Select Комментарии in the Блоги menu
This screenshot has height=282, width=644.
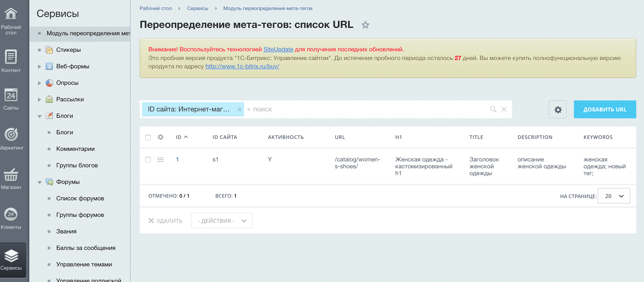tap(75, 149)
